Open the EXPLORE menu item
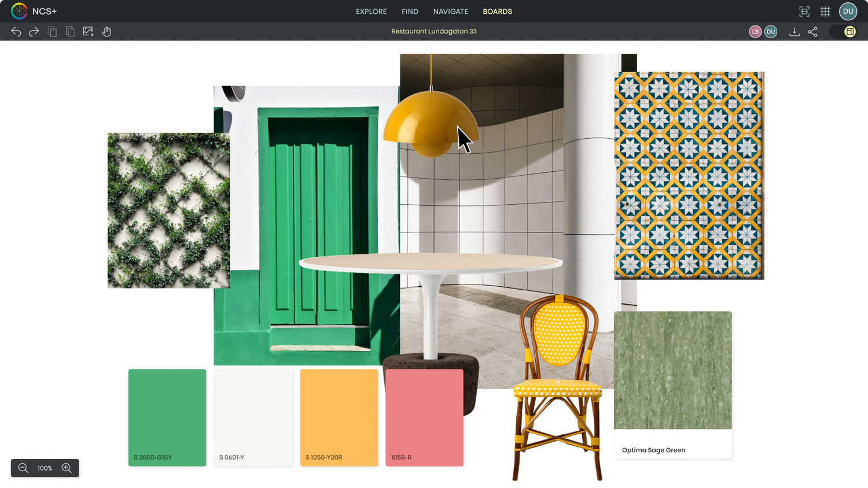This screenshot has height=488, width=868. tap(371, 12)
